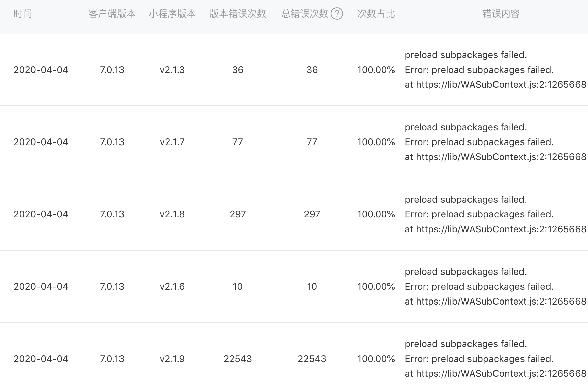Viewport: 588px width, 391px height.
Task: Click total error count 297
Action: pos(312,214)
